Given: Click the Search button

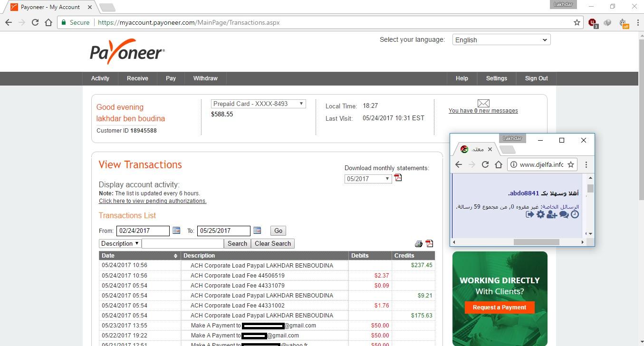Looking at the screenshot, I should (237, 243).
